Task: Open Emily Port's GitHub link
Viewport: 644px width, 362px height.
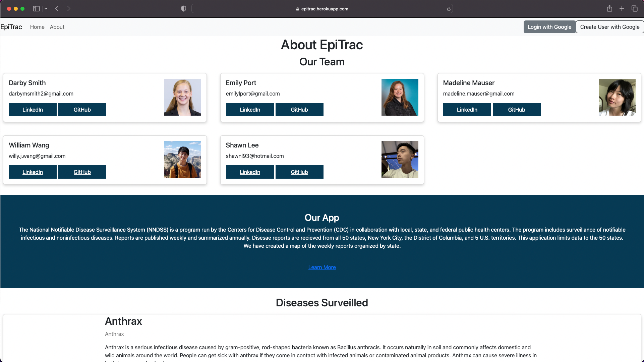Action: pos(299,110)
